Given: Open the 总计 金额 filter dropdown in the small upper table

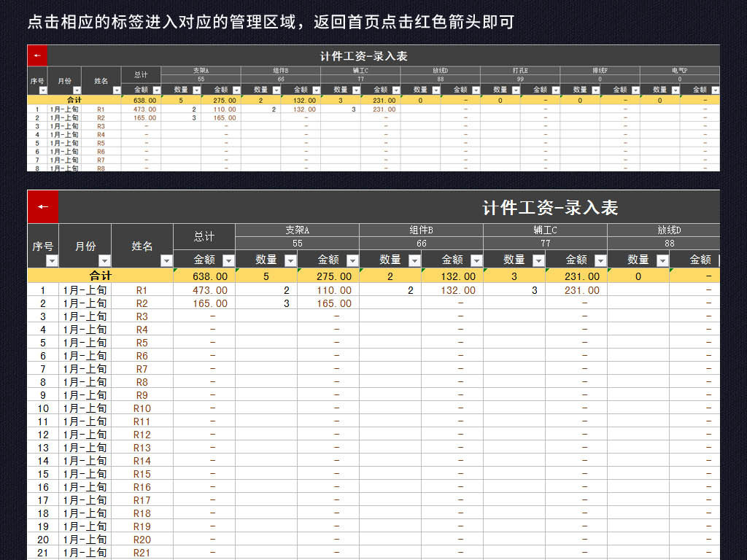Looking at the screenshot, I should pos(157,90).
